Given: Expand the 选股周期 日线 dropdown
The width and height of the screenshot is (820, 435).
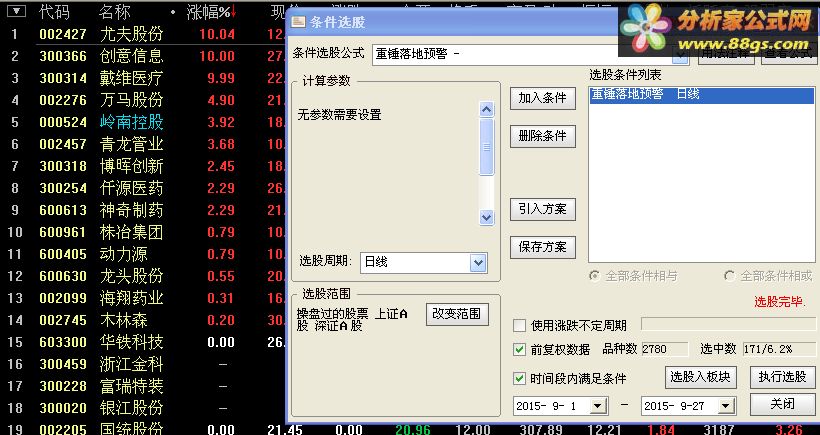Looking at the screenshot, I should (x=478, y=262).
